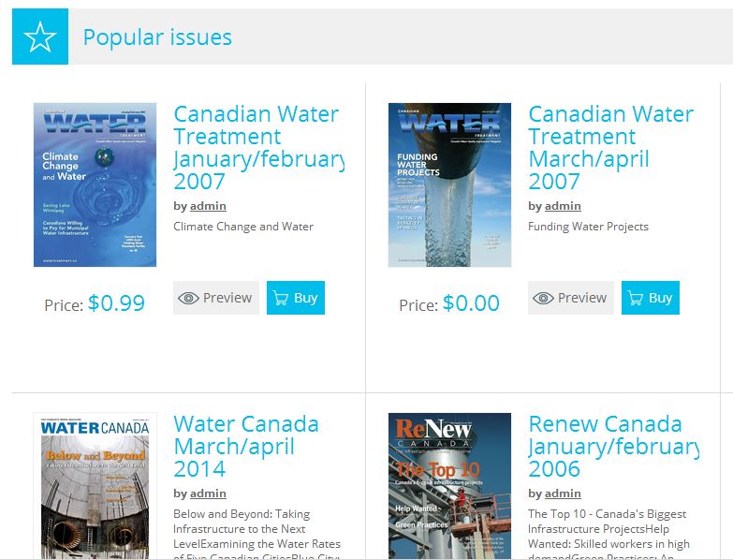
Task: Click the Water Canada Below and Beyond cover
Action: 95,486
